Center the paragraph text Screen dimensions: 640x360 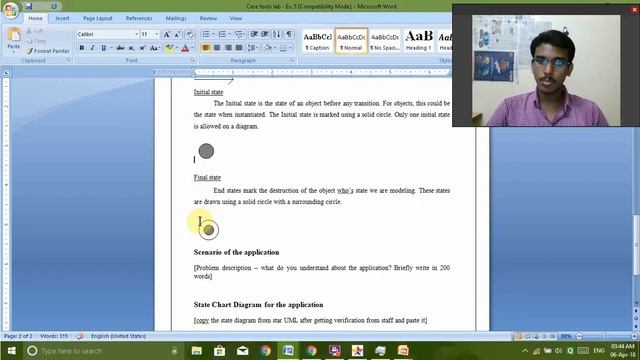217,48
